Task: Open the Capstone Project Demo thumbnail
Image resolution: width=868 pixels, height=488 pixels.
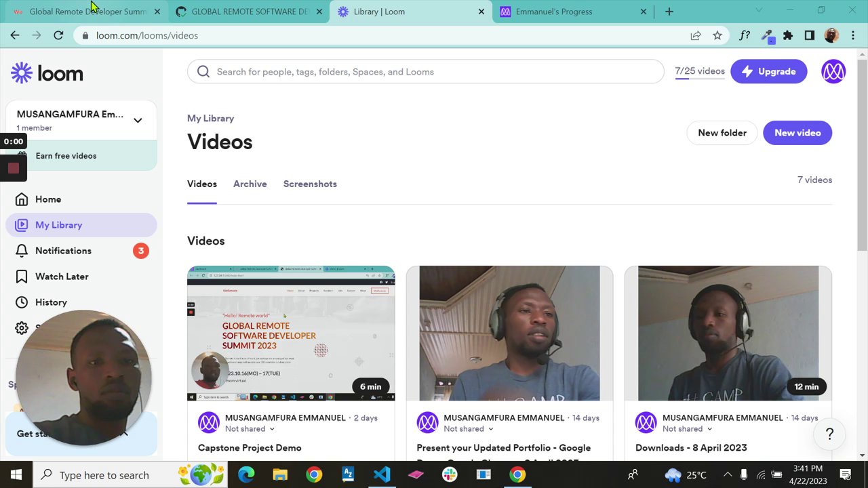Action: [291, 333]
